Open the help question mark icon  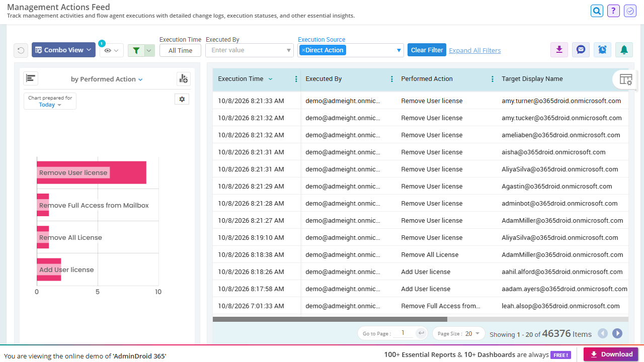[x=613, y=11]
